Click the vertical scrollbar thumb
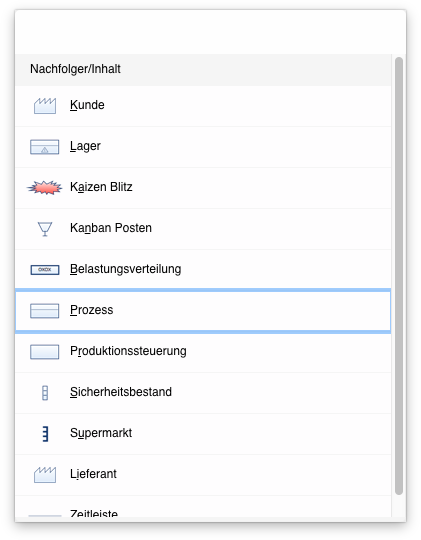This screenshot has height=540, width=421. 399,276
